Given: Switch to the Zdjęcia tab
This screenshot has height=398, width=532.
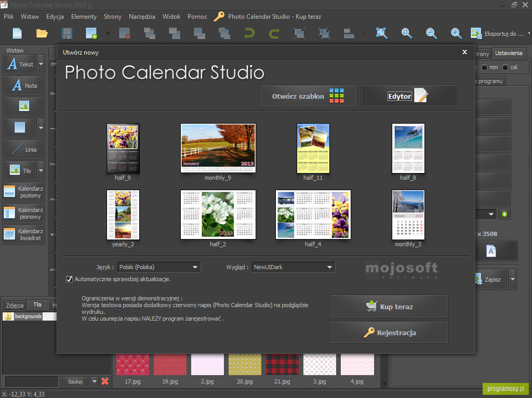Looking at the screenshot, I should click(15, 306).
